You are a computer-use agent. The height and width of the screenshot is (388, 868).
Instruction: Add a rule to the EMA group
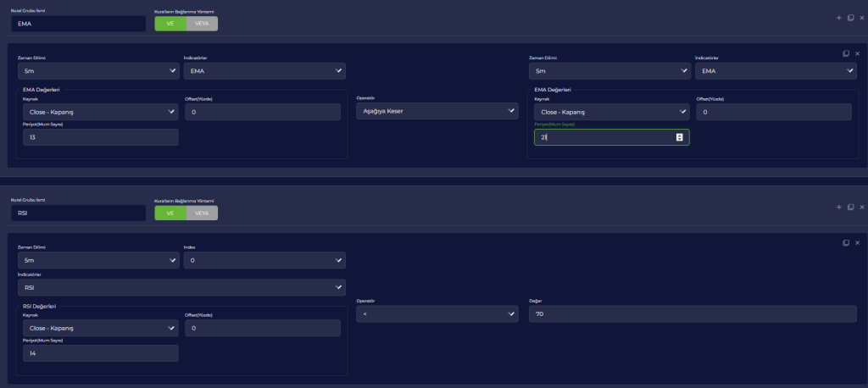tap(838, 19)
